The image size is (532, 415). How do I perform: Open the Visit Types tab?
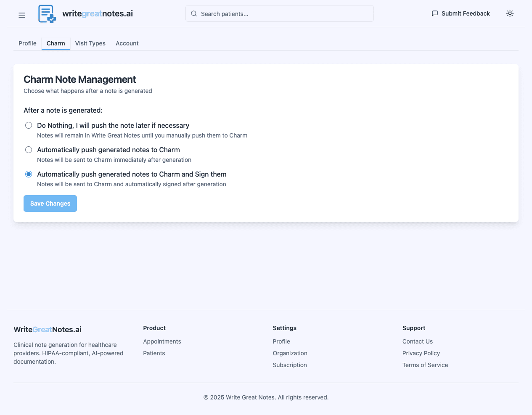point(90,43)
